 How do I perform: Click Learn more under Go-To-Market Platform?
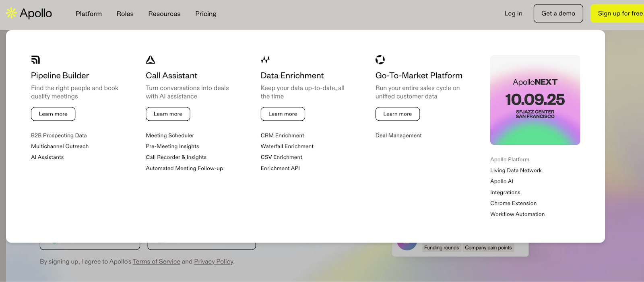(398, 114)
